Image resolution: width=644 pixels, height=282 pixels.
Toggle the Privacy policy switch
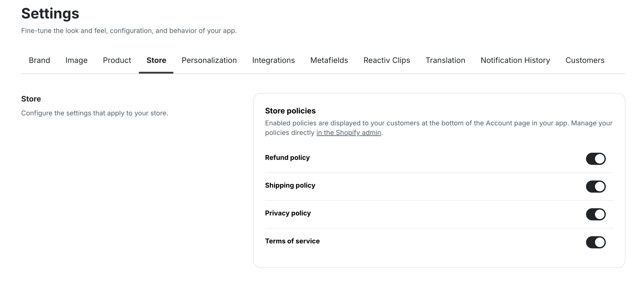596,214
